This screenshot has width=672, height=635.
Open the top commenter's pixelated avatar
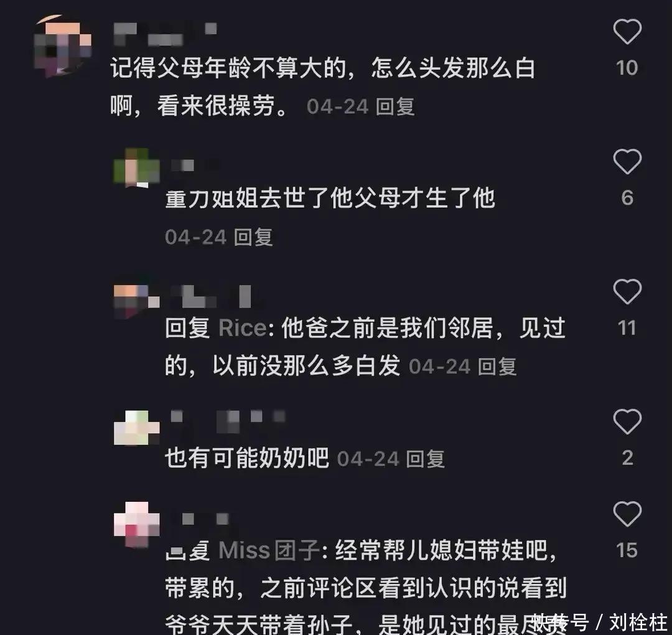63,46
